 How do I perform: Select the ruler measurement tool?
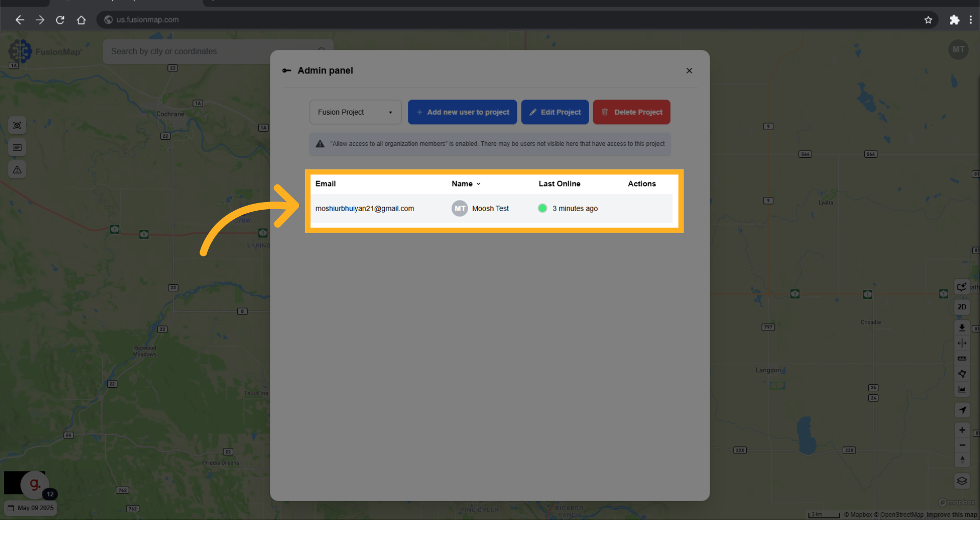point(962,358)
